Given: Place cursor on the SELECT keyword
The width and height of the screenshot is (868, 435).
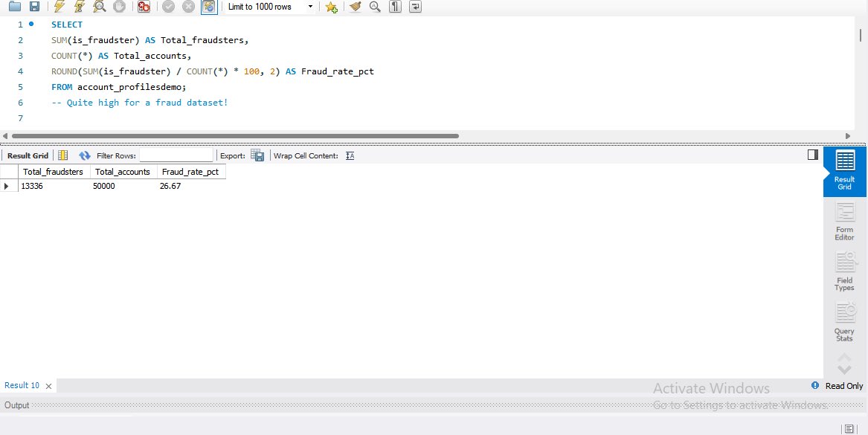Looking at the screenshot, I should 67,25.
